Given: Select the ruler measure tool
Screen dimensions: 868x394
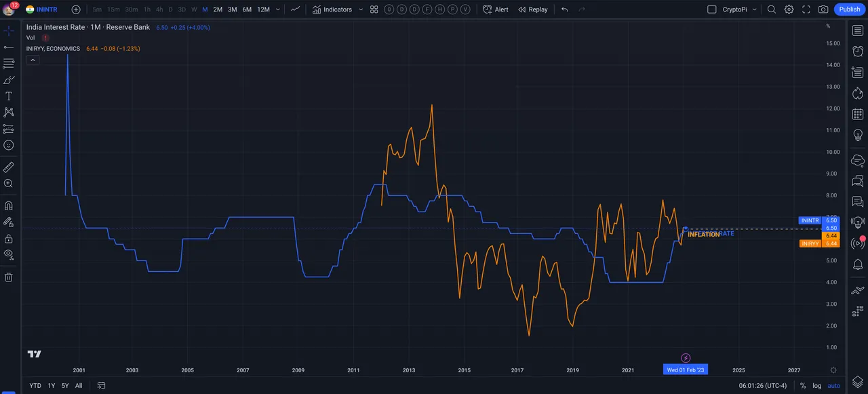Looking at the screenshot, I should [9, 168].
